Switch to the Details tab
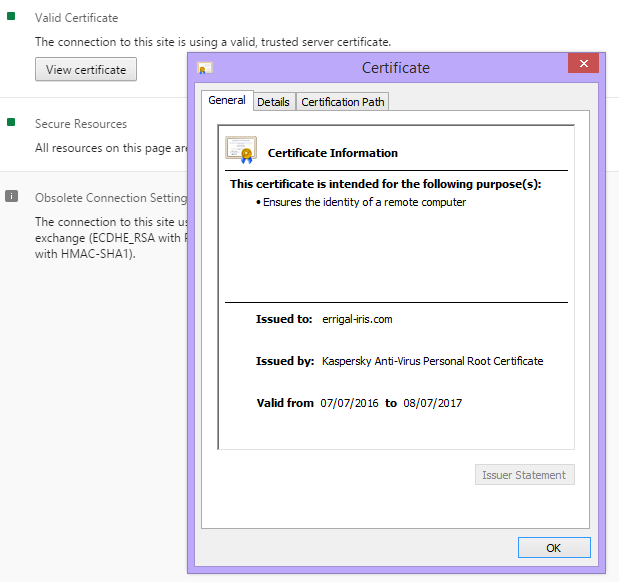The width and height of the screenshot is (619, 582). (273, 102)
